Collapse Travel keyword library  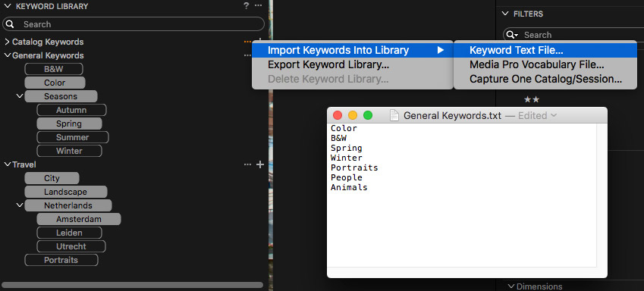point(7,164)
